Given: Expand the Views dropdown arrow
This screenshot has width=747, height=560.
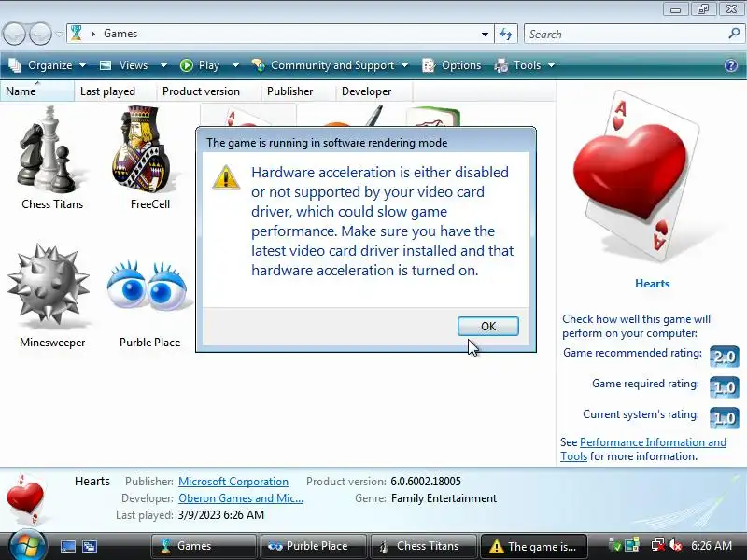Looking at the screenshot, I should (x=163, y=65).
